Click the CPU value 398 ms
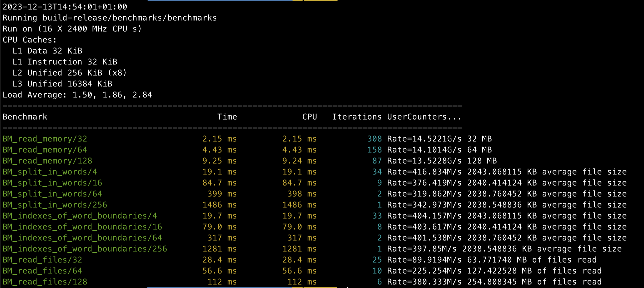This screenshot has height=288, width=644. (302, 194)
